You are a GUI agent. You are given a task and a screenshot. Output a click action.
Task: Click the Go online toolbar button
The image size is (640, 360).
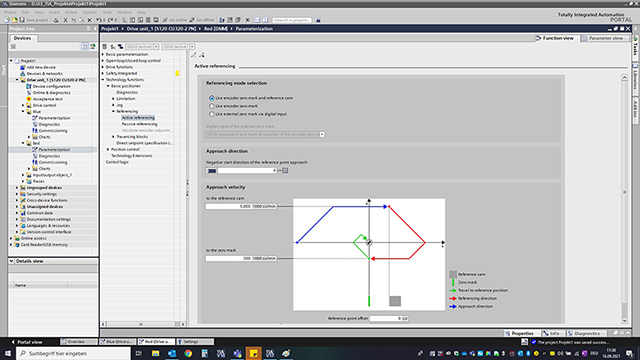175,20
